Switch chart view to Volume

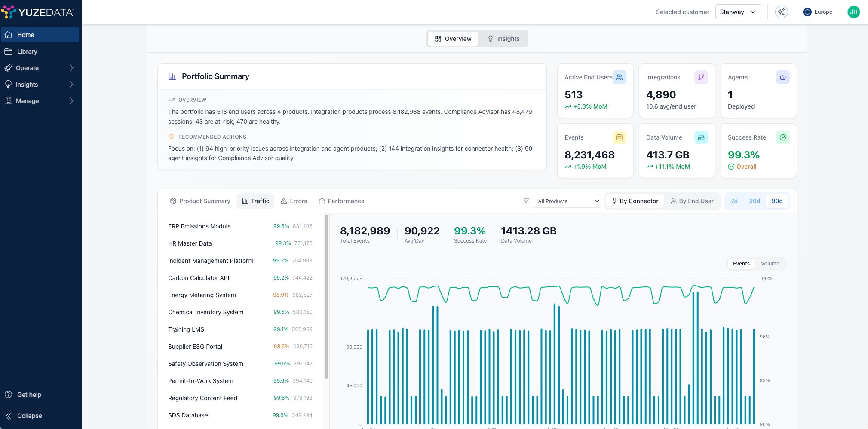click(x=770, y=264)
